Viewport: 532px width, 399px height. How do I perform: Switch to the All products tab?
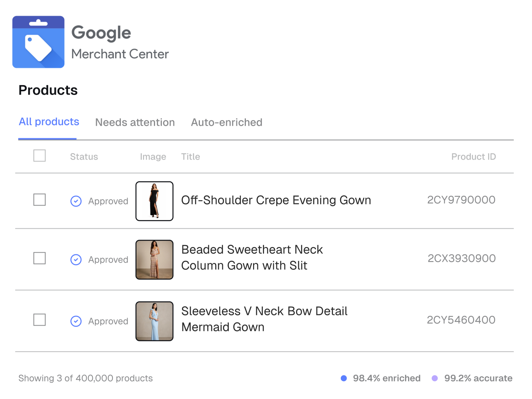(49, 122)
